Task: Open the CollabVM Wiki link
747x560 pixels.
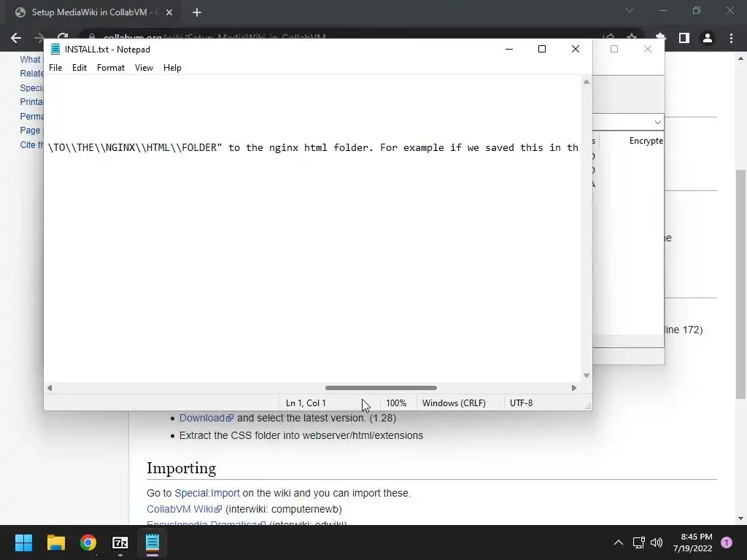Action: 184,509
